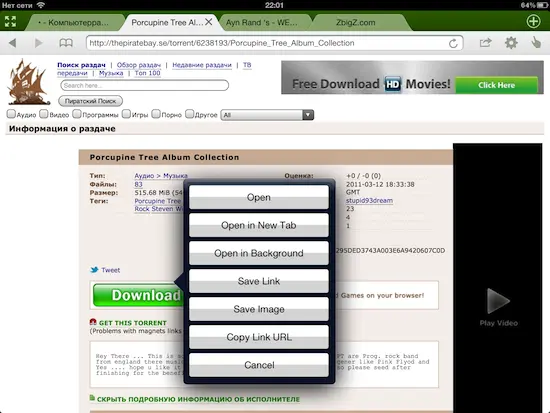This screenshot has height=413, width=550.
Task: Click the Wi-Fi status icon
Action: [x=41, y=5]
